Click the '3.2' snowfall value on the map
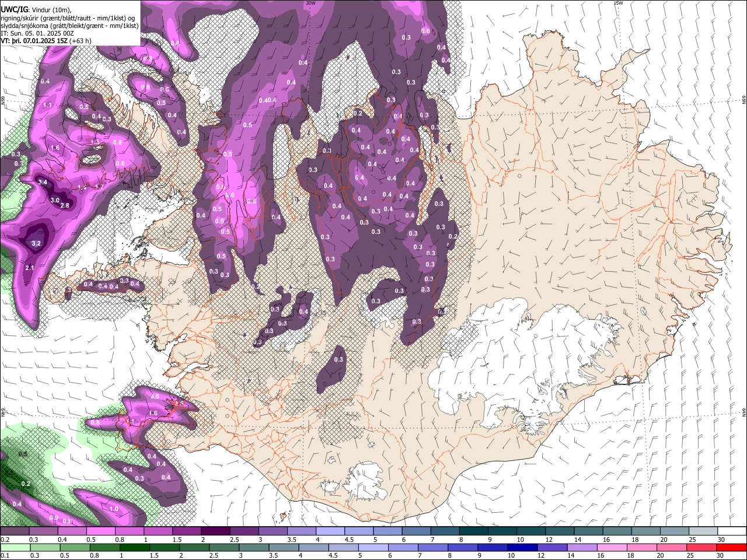 36,243
